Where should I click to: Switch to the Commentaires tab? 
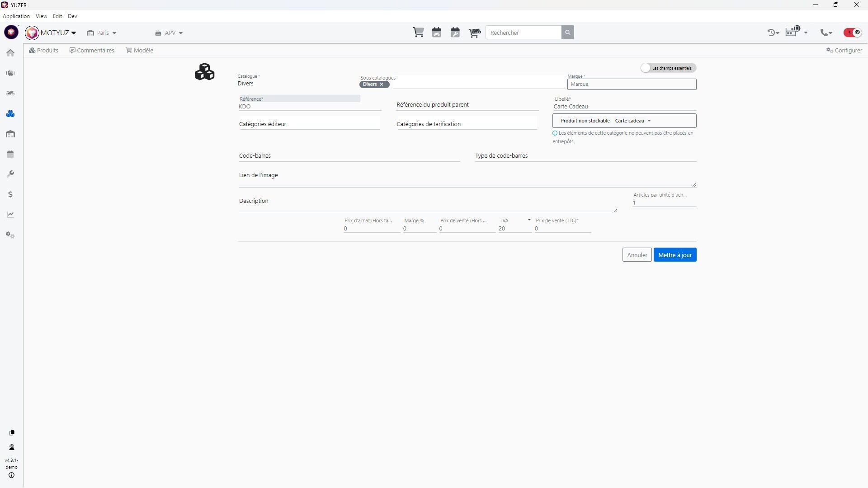click(x=92, y=51)
